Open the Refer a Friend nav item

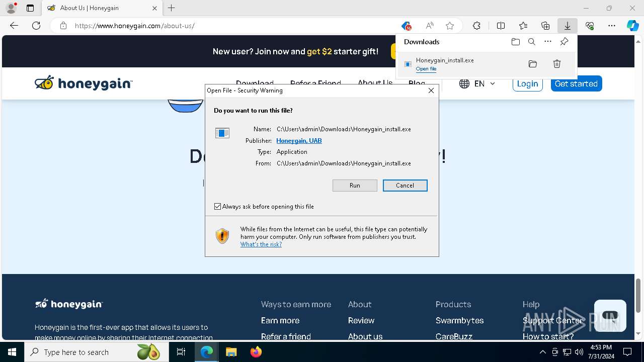[315, 83]
